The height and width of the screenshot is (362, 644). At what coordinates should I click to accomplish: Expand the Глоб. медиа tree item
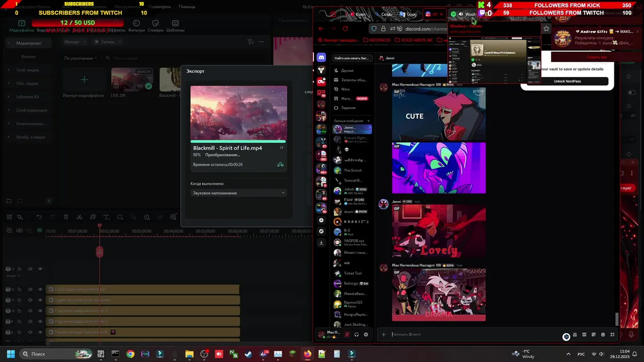(9, 70)
